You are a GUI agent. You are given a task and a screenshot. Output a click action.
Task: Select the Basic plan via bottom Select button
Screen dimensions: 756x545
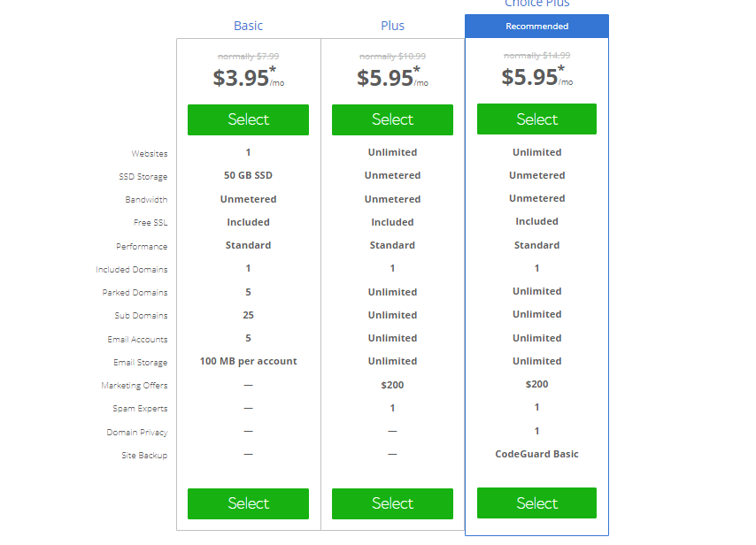point(248,503)
